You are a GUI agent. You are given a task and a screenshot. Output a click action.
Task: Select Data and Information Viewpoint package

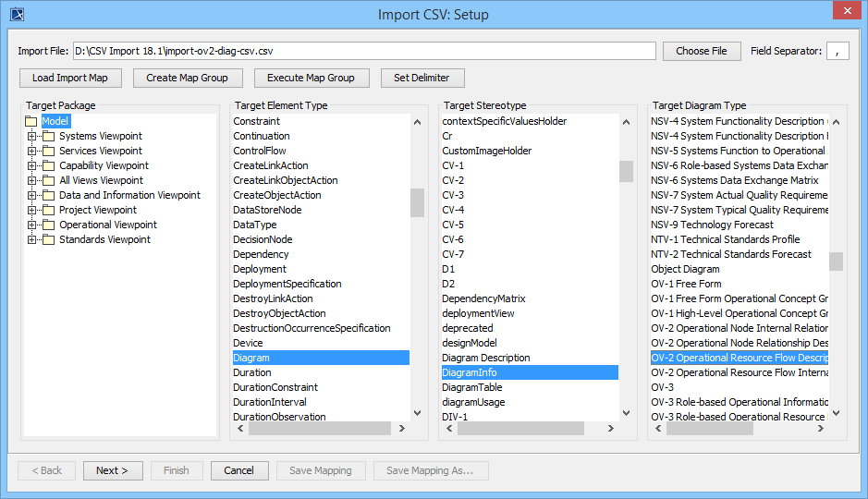(129, 195)
